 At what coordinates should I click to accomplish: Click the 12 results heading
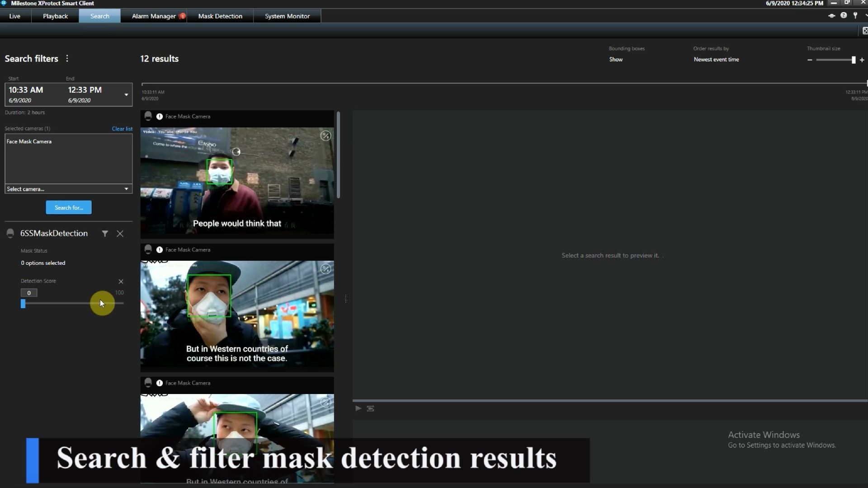(x=159, y=59)
